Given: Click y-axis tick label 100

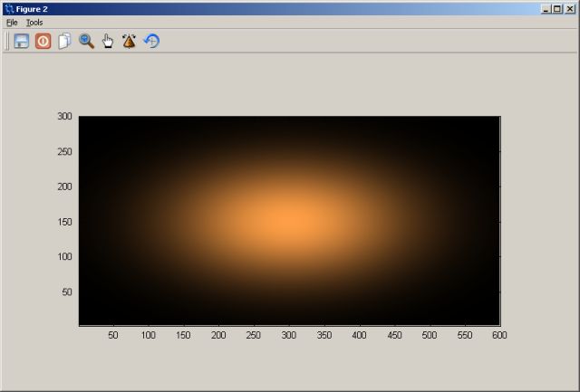Looking at the screenshot, I should point(64,256).
